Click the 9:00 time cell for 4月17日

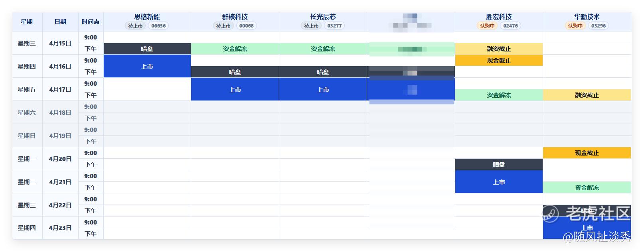(x=91, y=83)
